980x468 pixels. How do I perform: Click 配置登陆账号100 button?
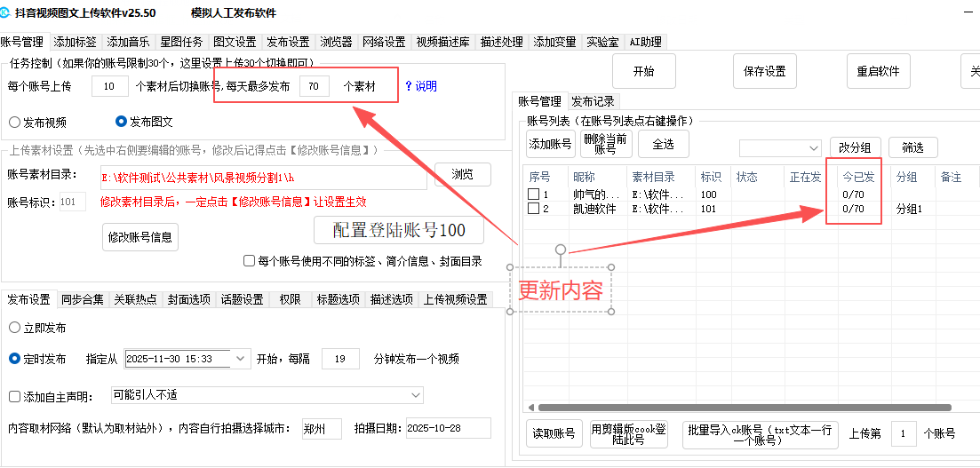(399, 230)
